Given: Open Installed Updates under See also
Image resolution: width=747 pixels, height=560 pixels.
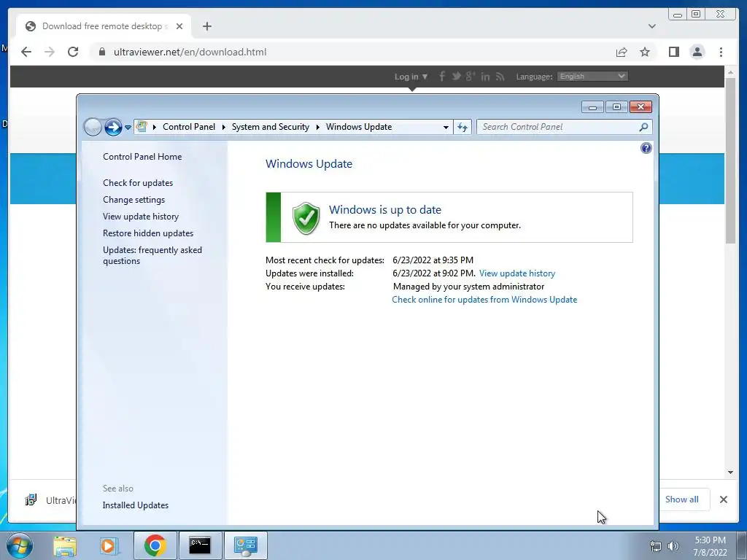Looking at the screenshot, I should [135, 505].
